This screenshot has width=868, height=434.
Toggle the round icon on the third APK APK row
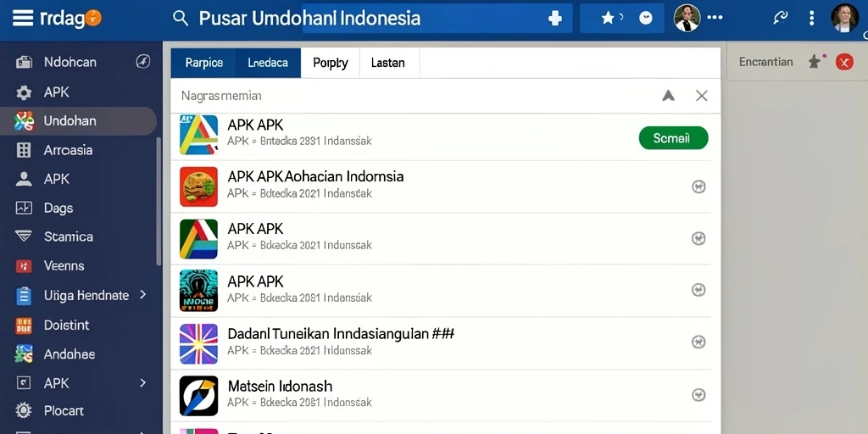point(698,238)
